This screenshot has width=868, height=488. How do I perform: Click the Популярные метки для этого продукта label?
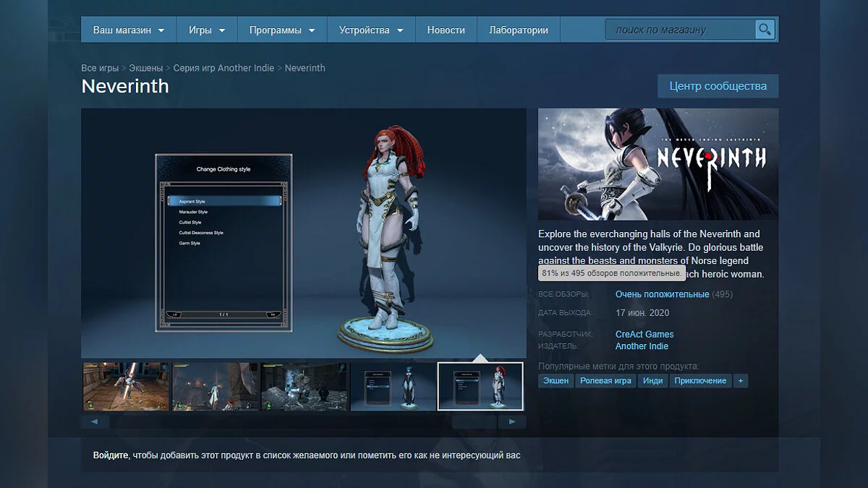pyautogui.click(x=618, y=367)
